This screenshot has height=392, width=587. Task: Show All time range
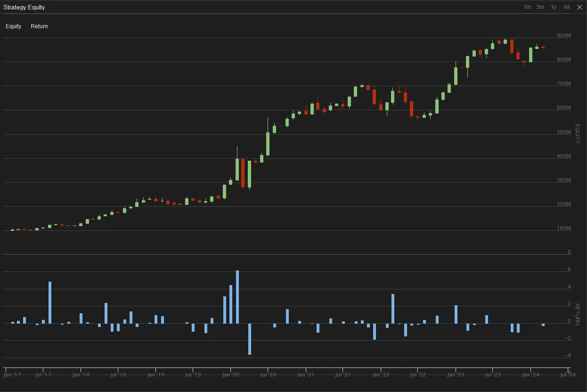pos(567,7)
